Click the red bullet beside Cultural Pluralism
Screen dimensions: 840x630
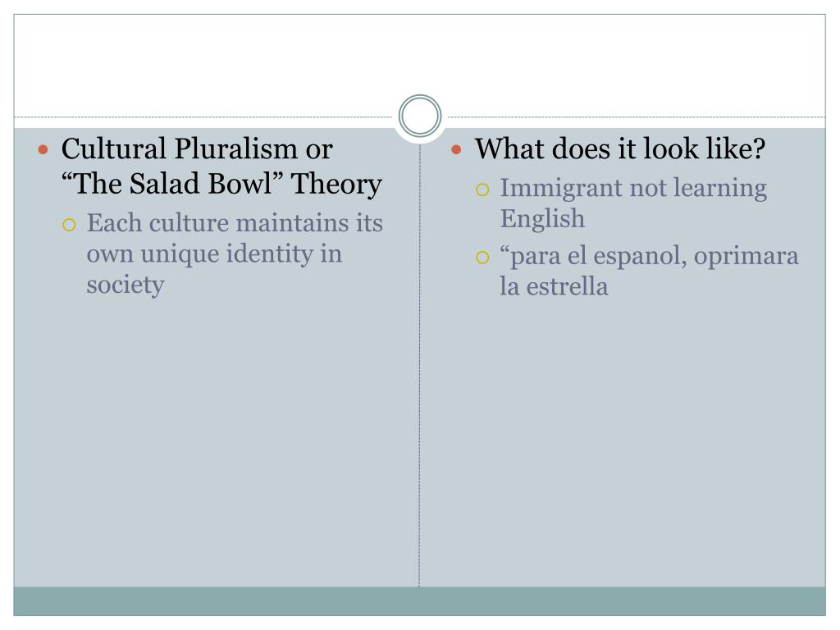point(45,149)
